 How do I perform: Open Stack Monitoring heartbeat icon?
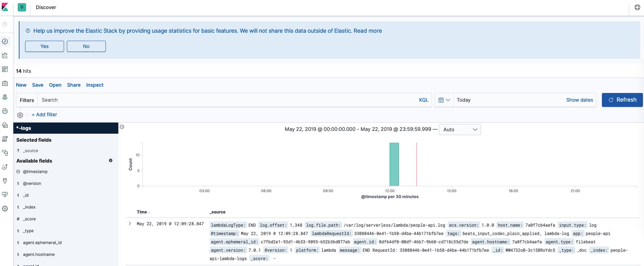(x=5, y=195)
